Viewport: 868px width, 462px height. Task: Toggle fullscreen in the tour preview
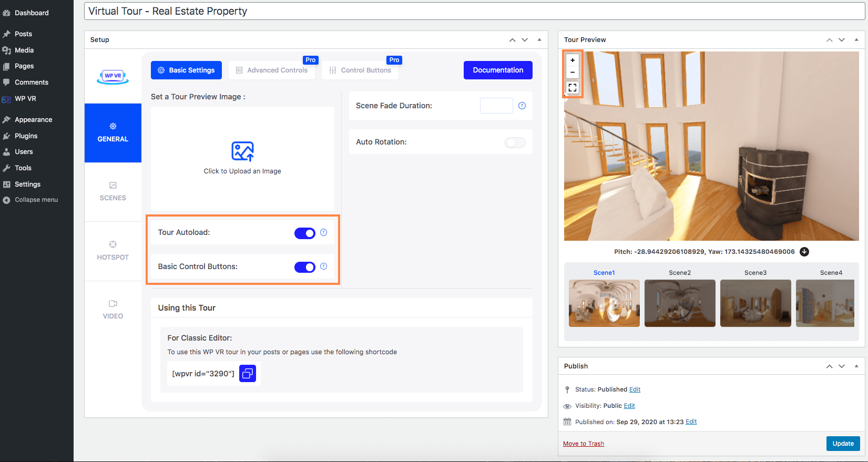[x=573, y=88]
